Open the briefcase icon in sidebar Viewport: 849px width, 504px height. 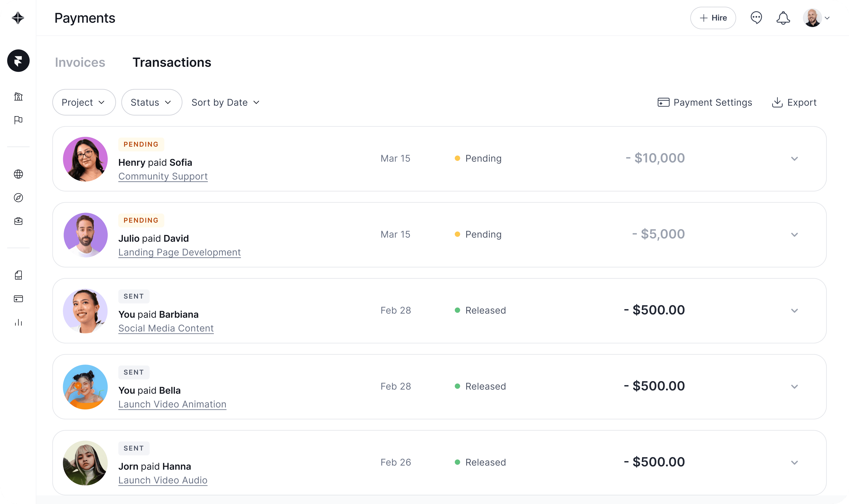pyautogui.click(x=18, y=221)
